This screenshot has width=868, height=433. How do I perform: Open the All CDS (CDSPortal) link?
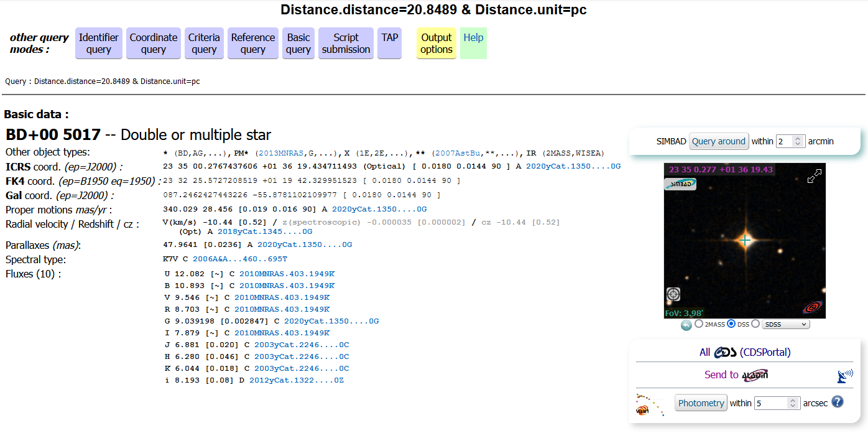coord(745,352)
